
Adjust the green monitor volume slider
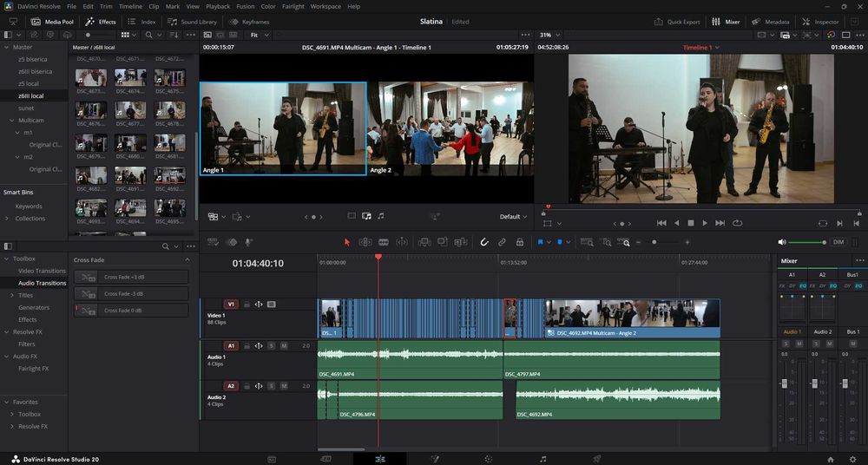click(x=807, y=242)
